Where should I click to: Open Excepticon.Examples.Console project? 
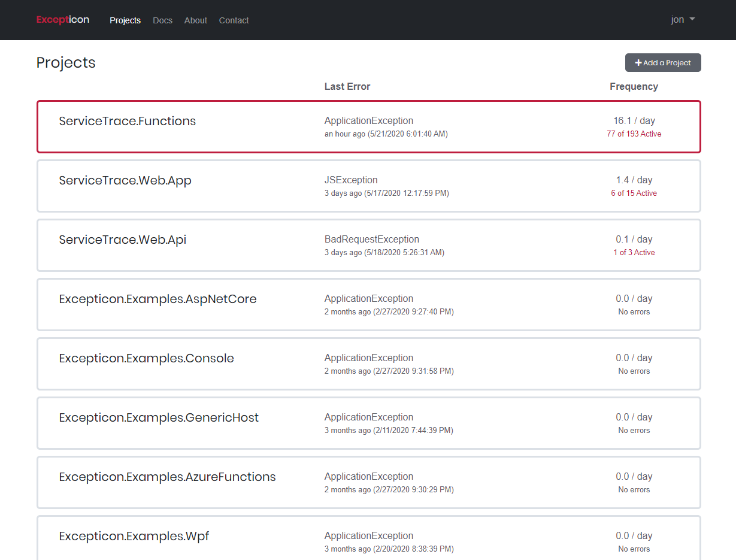coord(146,359)
